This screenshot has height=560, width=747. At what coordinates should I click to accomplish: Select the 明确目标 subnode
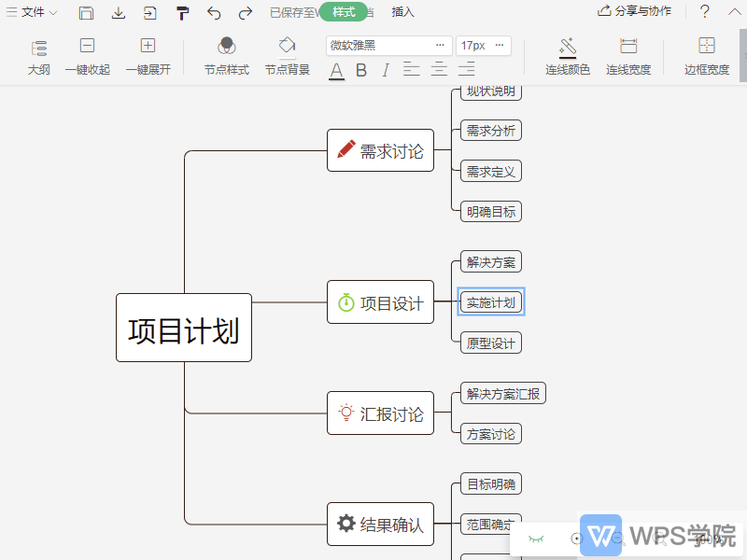(491, 212)
